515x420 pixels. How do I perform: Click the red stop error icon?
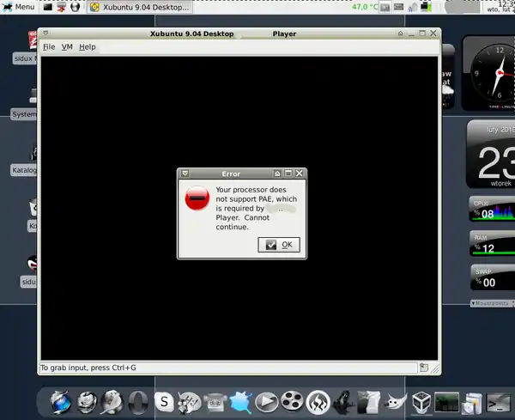pyautogui.click(x=197, y=199)
